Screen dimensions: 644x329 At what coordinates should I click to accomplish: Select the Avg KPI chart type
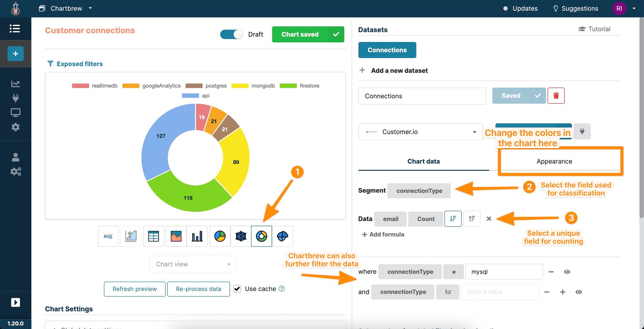(x=108, y=236)
